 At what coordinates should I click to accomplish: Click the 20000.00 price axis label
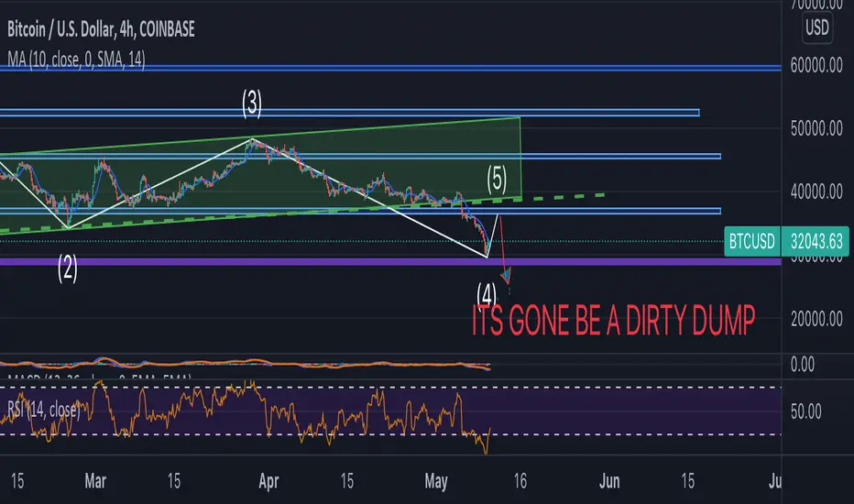[x=816, y=319]
